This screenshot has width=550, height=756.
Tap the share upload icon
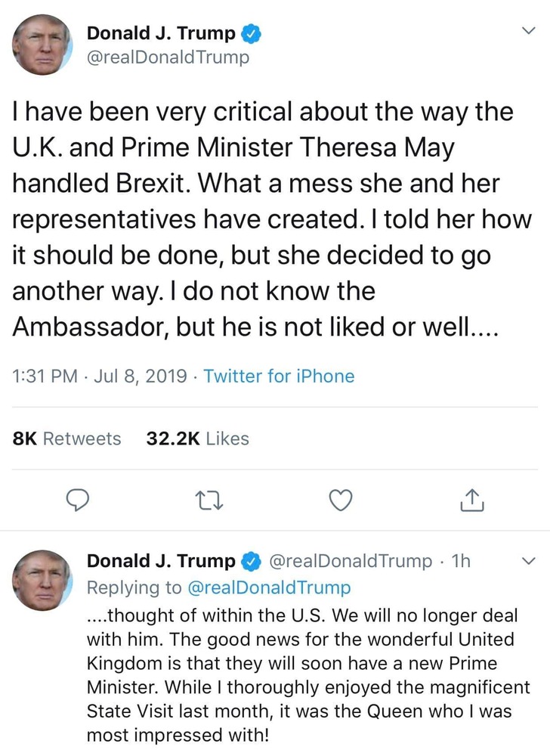(470, 500)
